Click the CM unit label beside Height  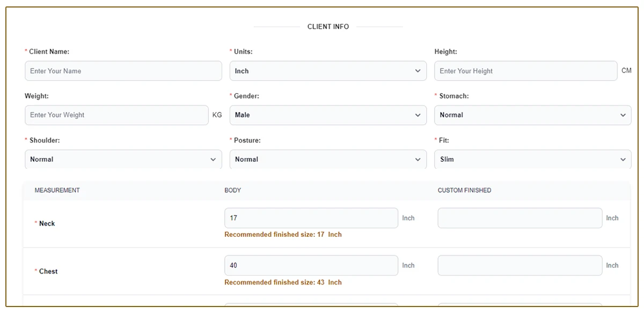click(x=626, y=71)
